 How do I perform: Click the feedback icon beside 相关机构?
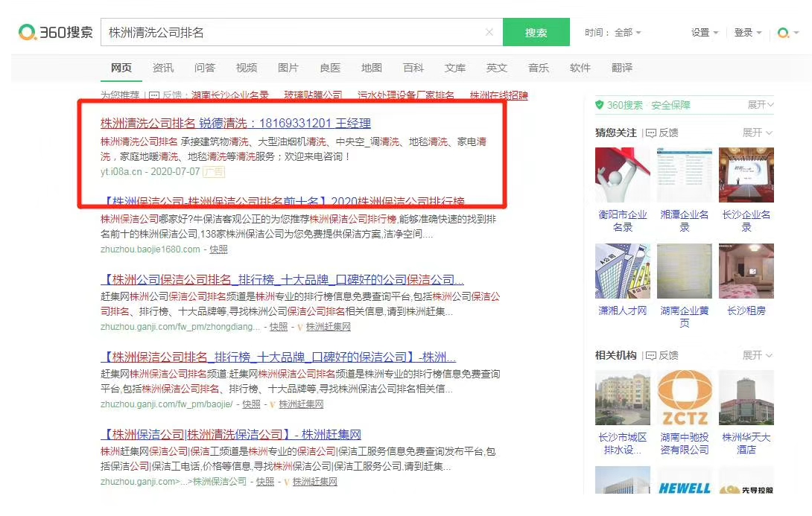651,356
